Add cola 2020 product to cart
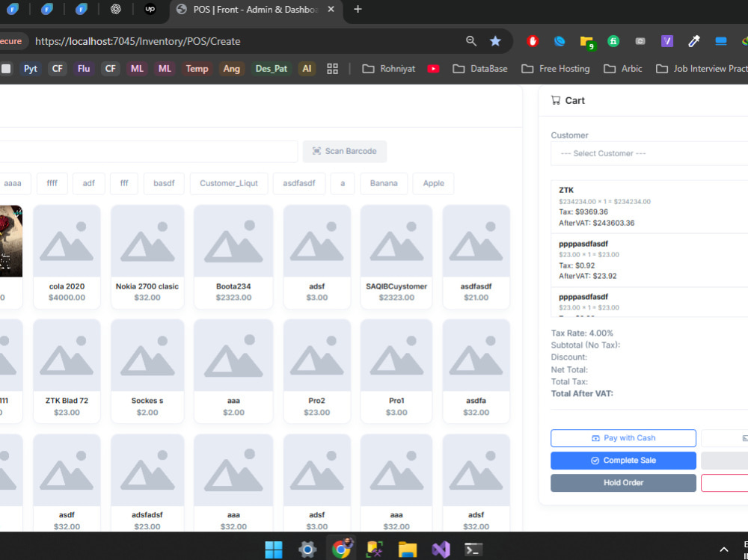 (x=67, y=256)
